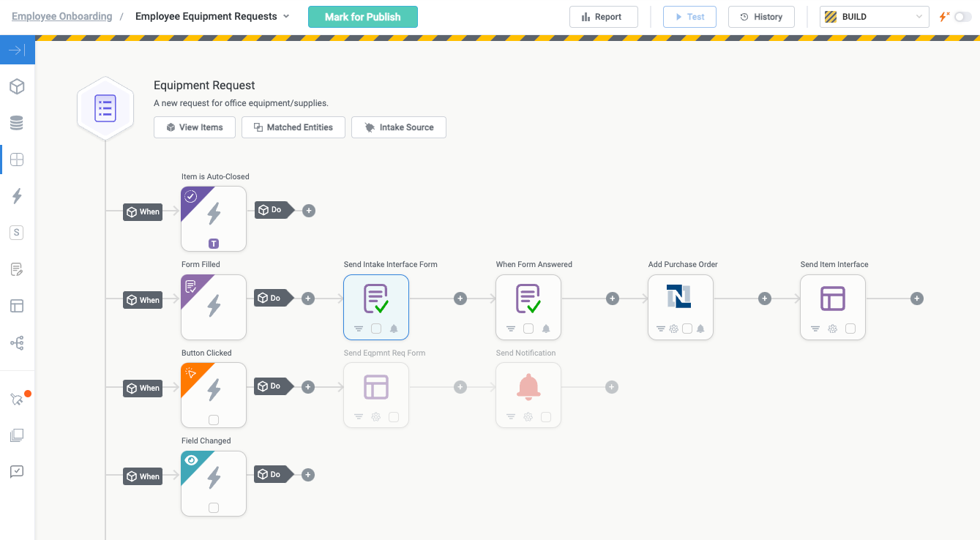Click the filter icon on When Form Answered block
This screenshot has height=540, width=980.
pos(511,329)
